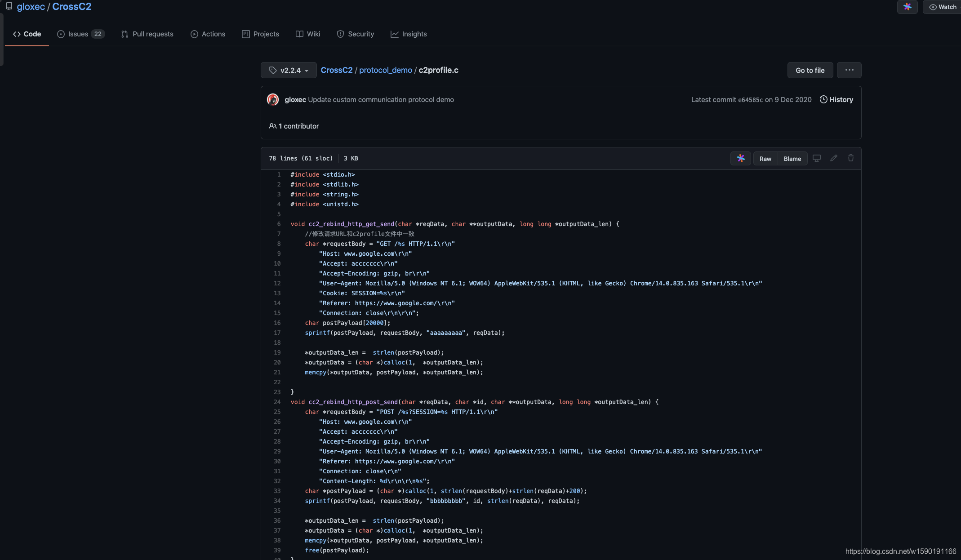Click the contributors people icon
The width and height of the screenshot is (961, 560).
point(272,126)
